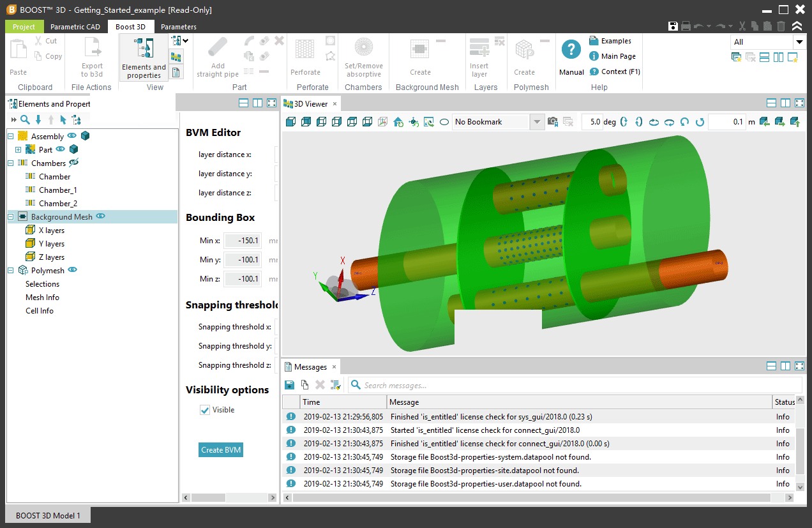Viewport: 812px width, 528px height.
Task: Uncheck the Visible checkbox
Action: tap(205, 410)
